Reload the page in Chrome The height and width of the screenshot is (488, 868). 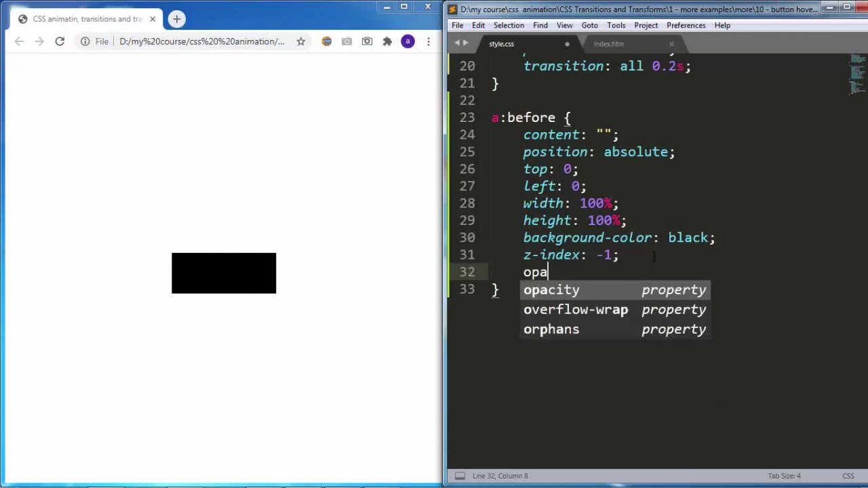(60, 41)
